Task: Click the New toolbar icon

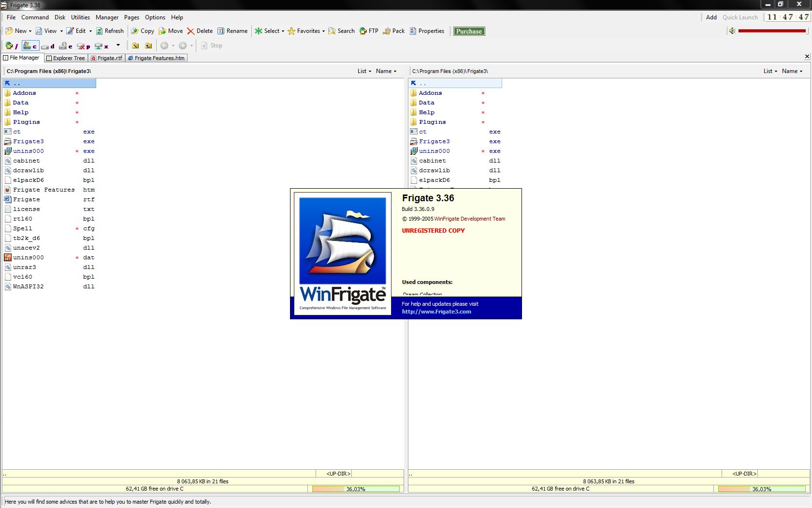Action: tap(9, 31)
